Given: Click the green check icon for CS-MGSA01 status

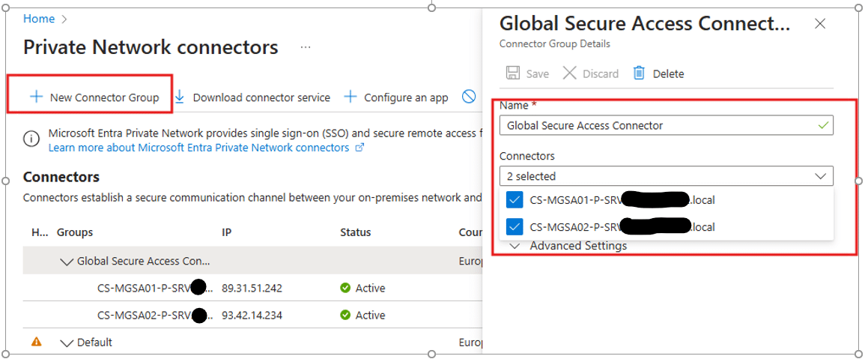Looking at the screenshot, I should click(345, 288).
